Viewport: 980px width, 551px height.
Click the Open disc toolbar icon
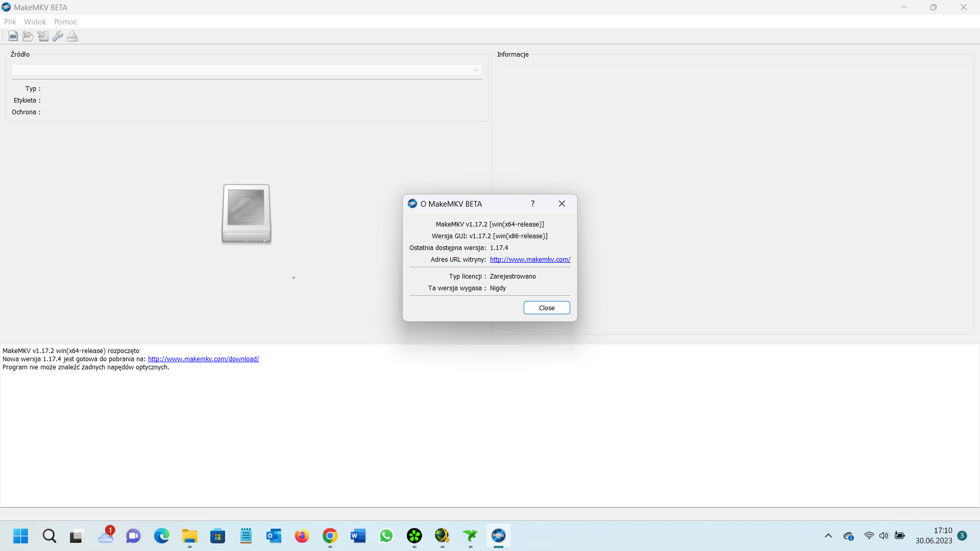(x=28, y=36)
